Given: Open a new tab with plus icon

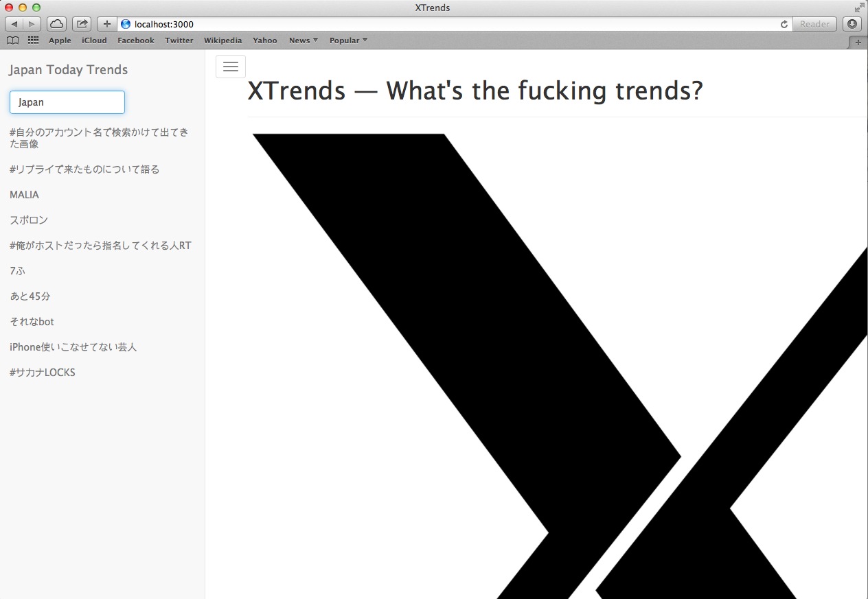Looking at the screenshot, I should coord(858,41).
